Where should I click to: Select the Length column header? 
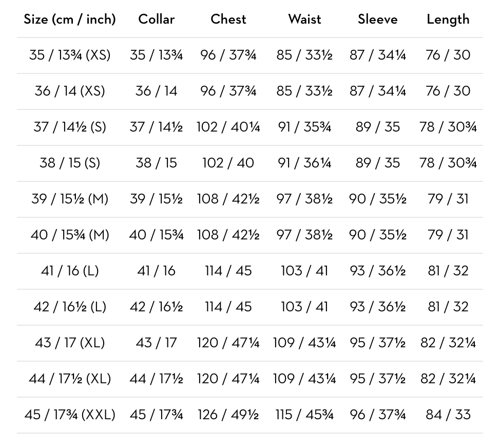tap(448, 20)
